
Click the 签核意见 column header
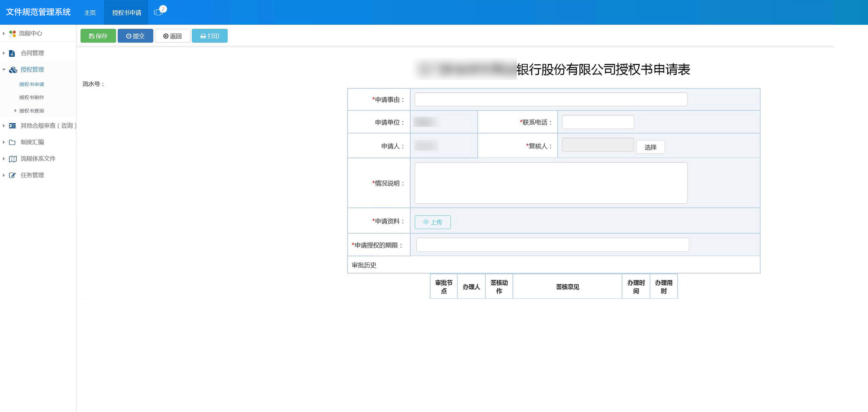(567, 287)
